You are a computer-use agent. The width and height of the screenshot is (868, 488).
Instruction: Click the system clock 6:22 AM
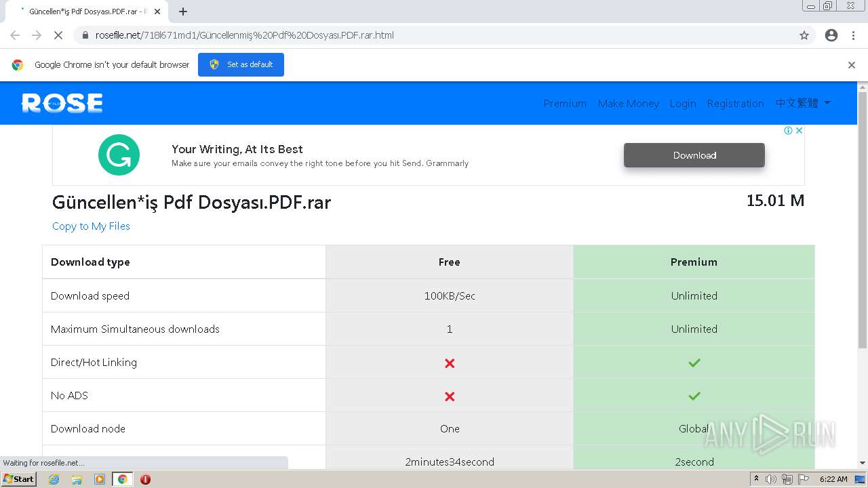pyautogui.click(x=833, y=479)
